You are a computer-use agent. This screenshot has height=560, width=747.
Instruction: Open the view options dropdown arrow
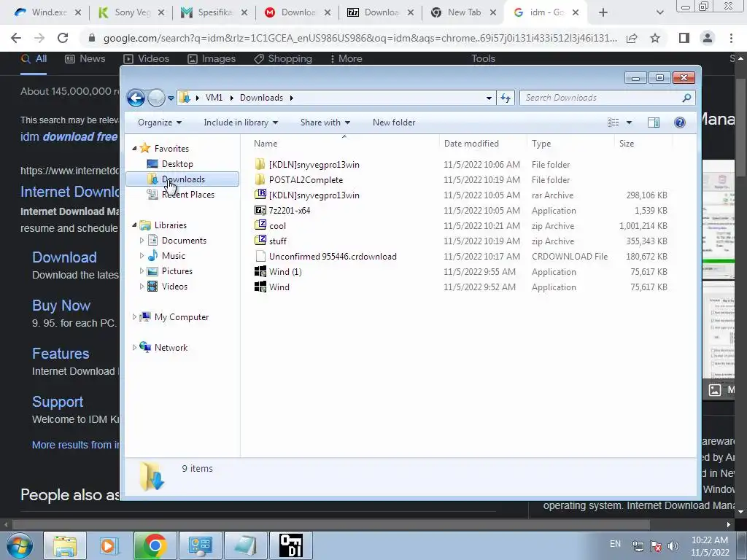pyautogui.click(x=629, y=122)
